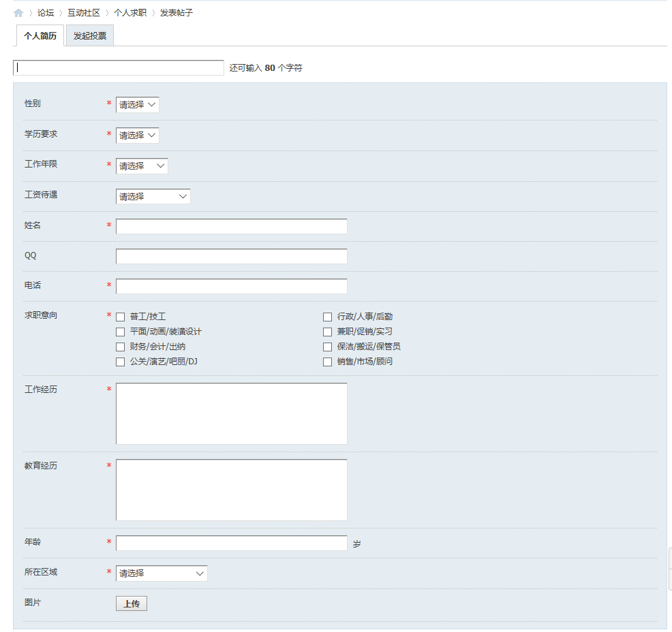Click the 姓名 text field
Screen dimensions: 672x632
click(232, 227)
